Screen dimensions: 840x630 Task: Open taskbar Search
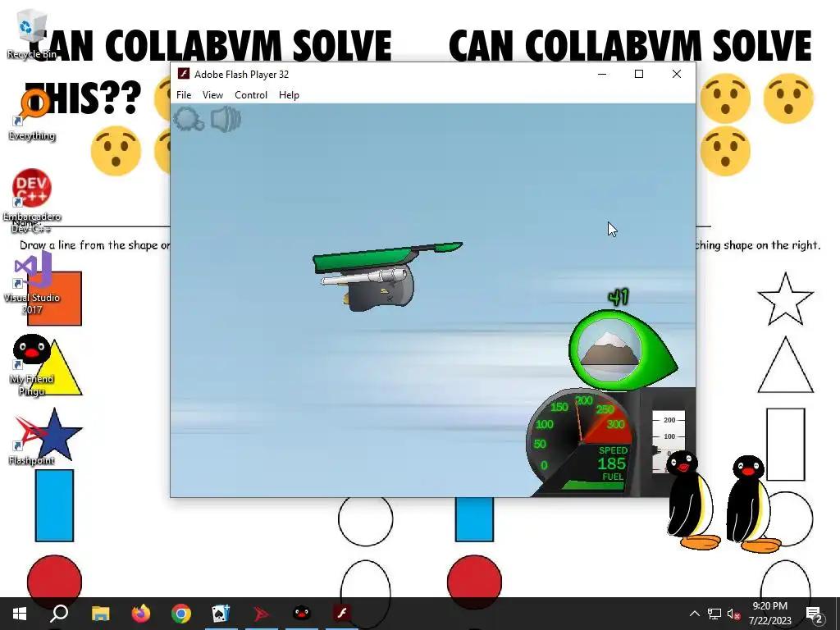coord(59,614)
